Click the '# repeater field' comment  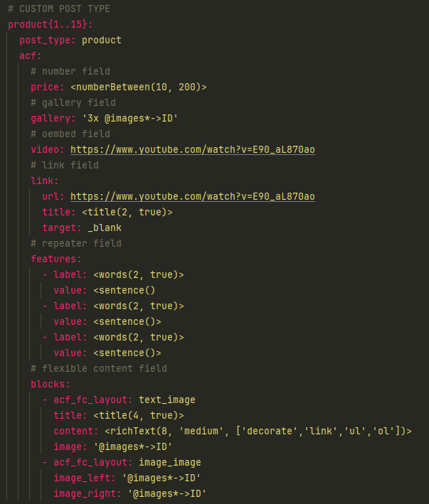tap(76, 243)
